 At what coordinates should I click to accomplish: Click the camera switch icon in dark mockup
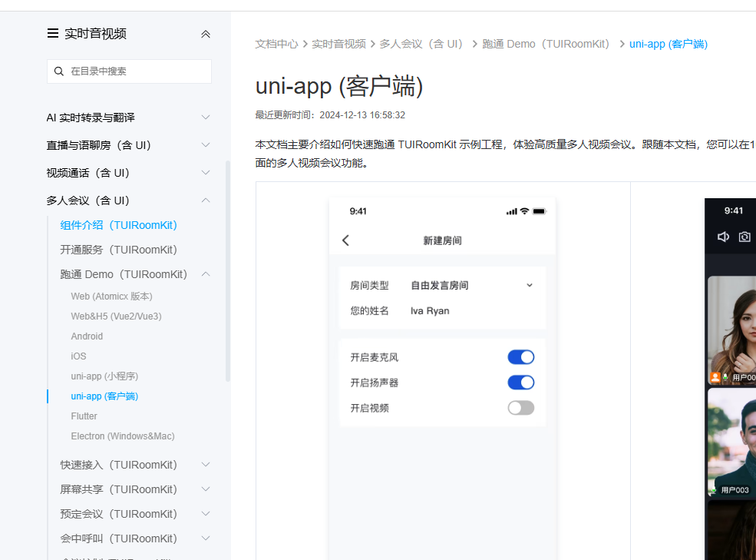pyautogui.click(x=744, y=237)
